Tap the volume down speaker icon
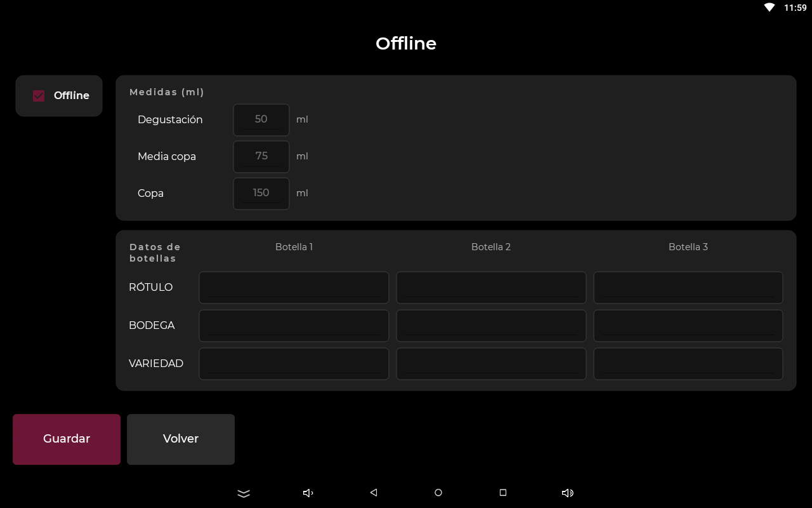This screenshot has width=812, height=508. [x=308, y=493]
